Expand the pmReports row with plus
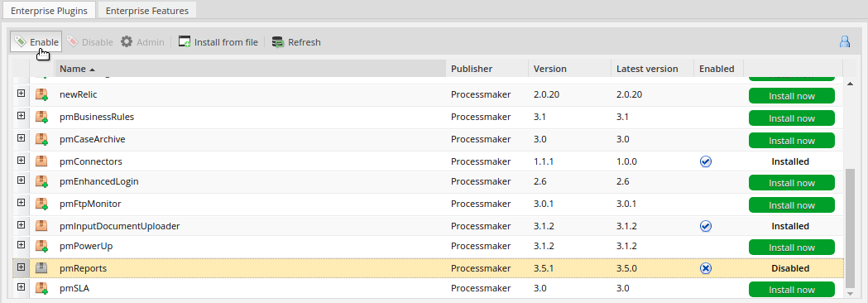Screen dimensions: 868x303 (21, 267)
